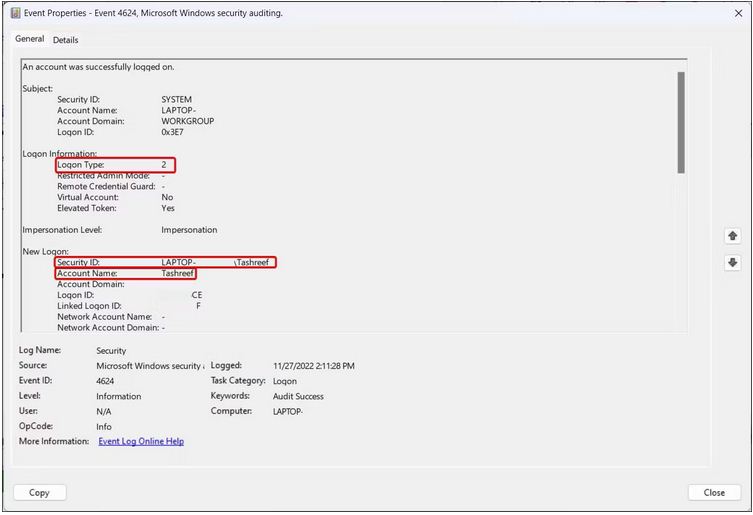Viewport: 753px width, 515px height.
Task: Click the New Logon Security ID value
Action: tap(215, 262)
